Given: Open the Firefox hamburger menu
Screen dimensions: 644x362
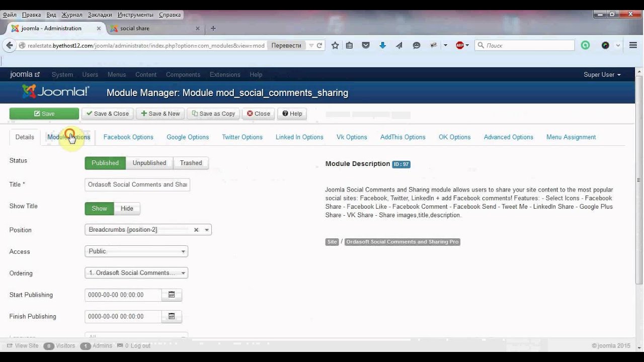Looking at the screenshot, I should 633,45.
